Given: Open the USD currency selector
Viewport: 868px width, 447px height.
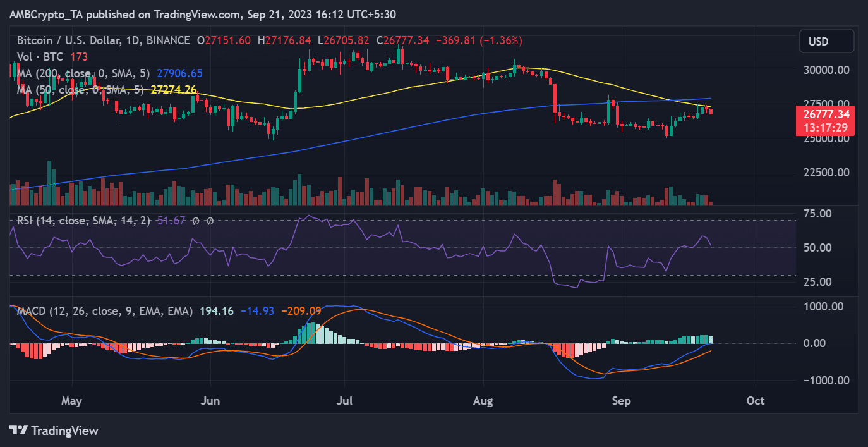Looking at the screenshot, I should point(818,42).
